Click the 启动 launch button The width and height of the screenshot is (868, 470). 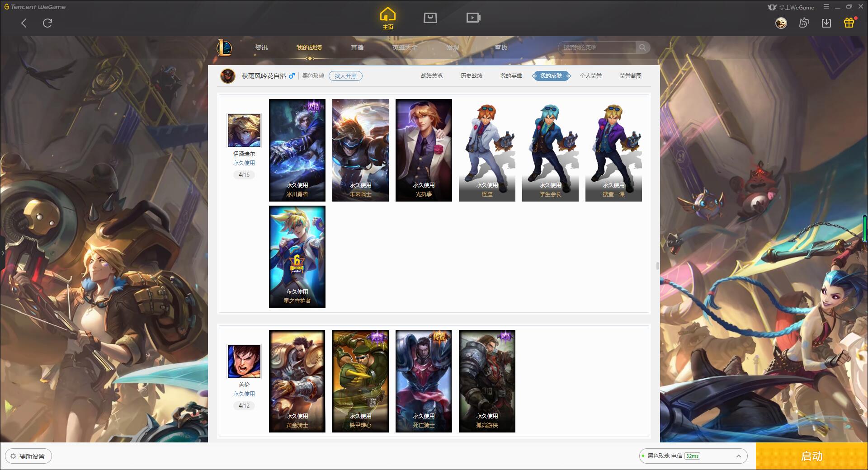[811, 456]
